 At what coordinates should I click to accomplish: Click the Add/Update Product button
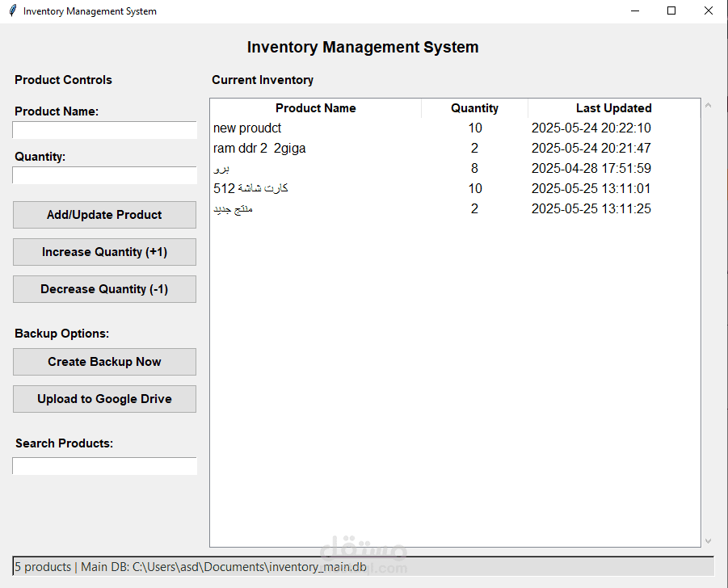[104, 215]
